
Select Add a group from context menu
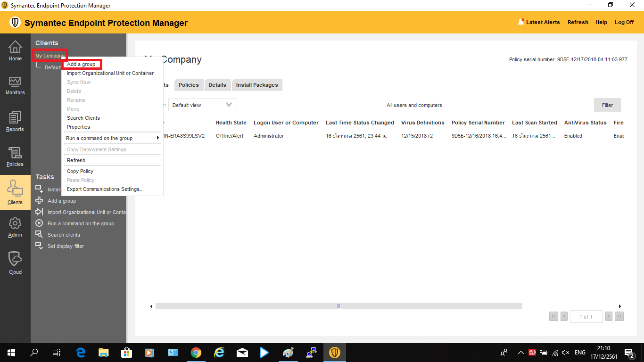coord(81,64)
